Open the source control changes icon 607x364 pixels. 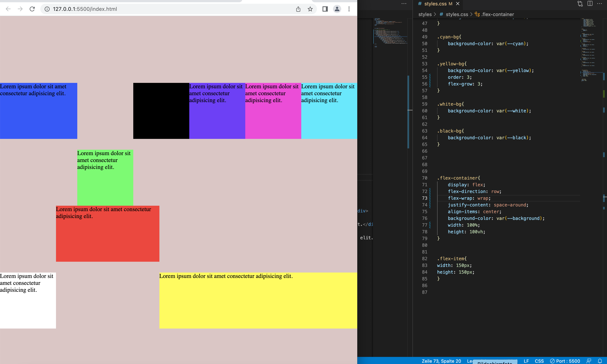tap(580, 3)
